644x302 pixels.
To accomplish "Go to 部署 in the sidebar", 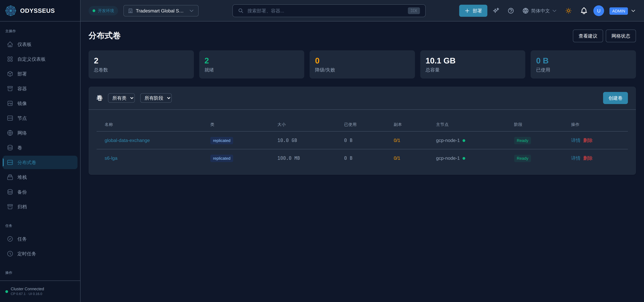I will click(x=40, y=74).
